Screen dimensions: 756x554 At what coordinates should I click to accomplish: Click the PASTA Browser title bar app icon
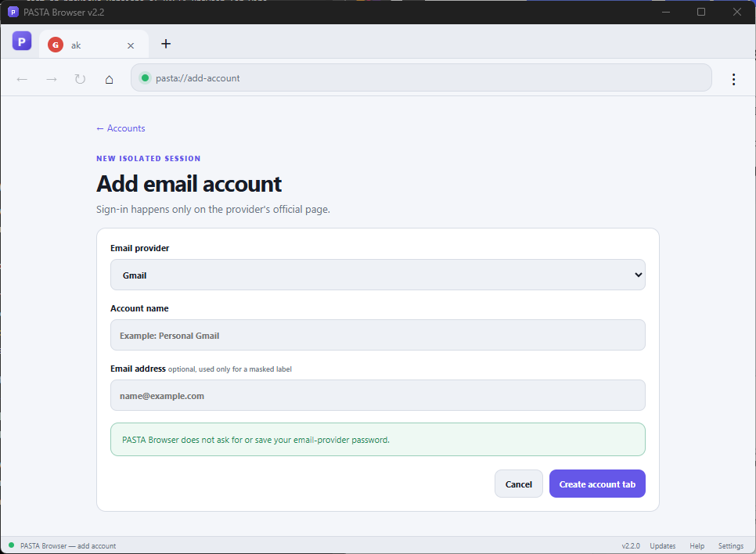pyautogui.click(x=13, y=12)
